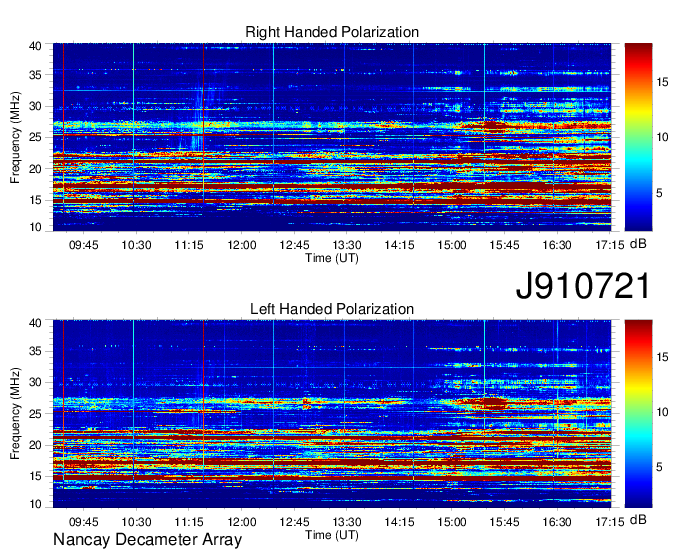The image size is (680, 552).
Task: Click 15:00 tick on Left Handed time axis
Action: (451, 522)
